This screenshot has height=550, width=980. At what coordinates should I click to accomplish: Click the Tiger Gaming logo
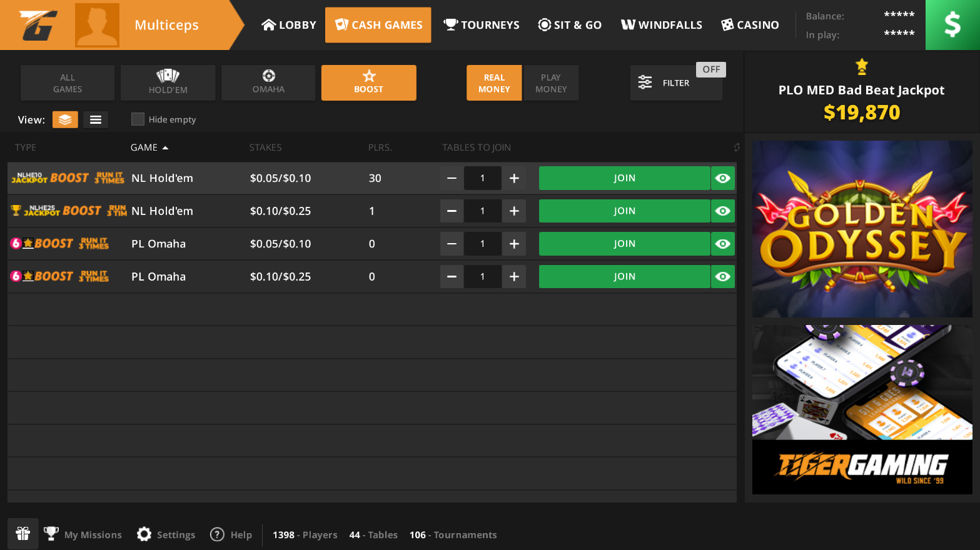39,25
